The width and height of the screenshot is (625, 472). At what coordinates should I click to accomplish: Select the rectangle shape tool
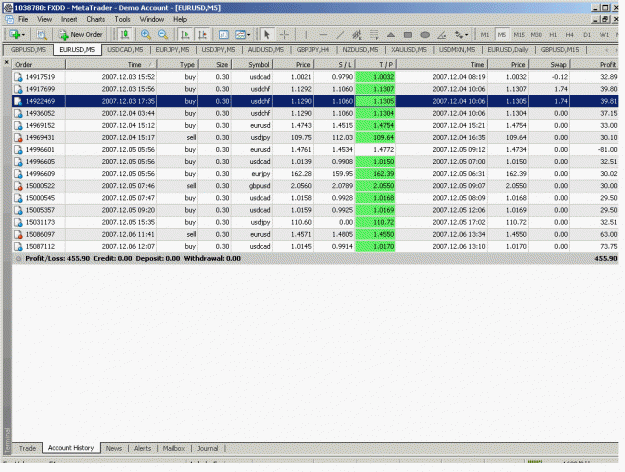pos(408,35)
